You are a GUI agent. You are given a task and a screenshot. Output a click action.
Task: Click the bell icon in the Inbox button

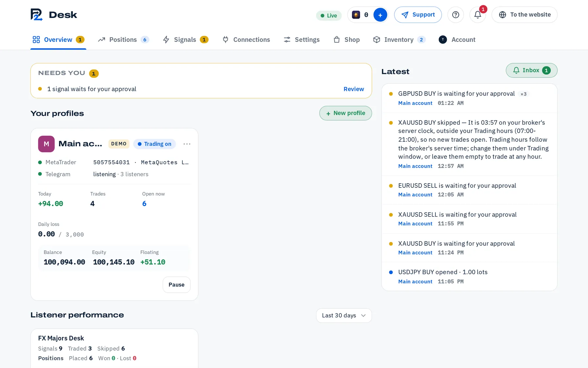516,70
